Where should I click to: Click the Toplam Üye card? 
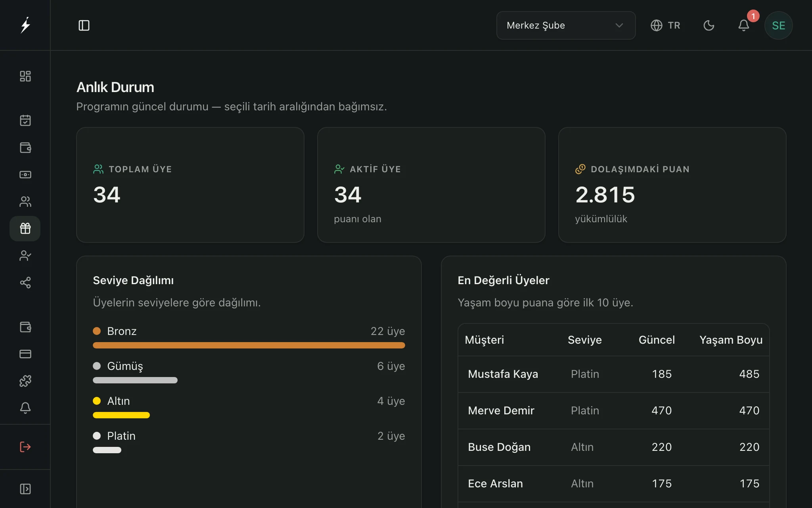coord(190,185)
